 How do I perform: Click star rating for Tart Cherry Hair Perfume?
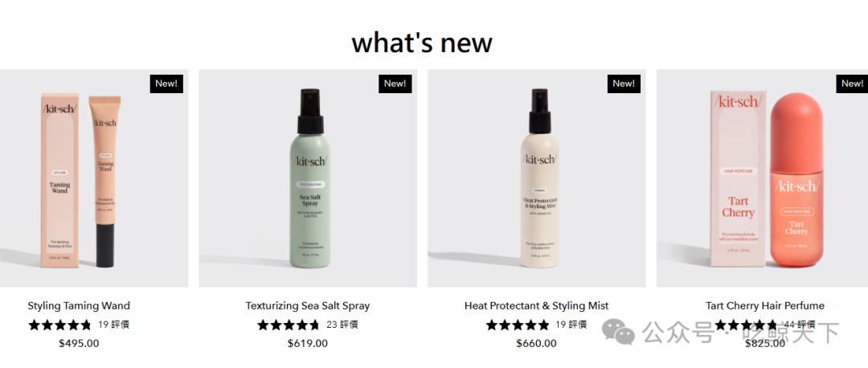(746, 325)
